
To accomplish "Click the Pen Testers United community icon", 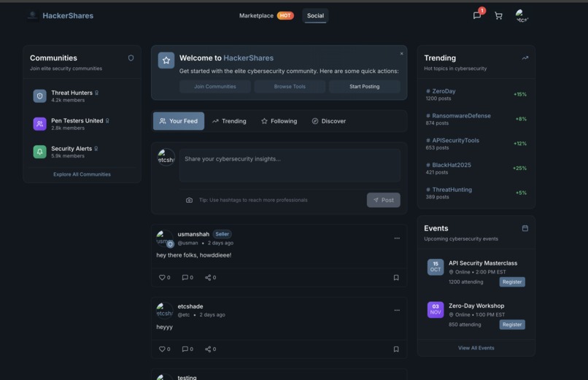I will [39, 124].
